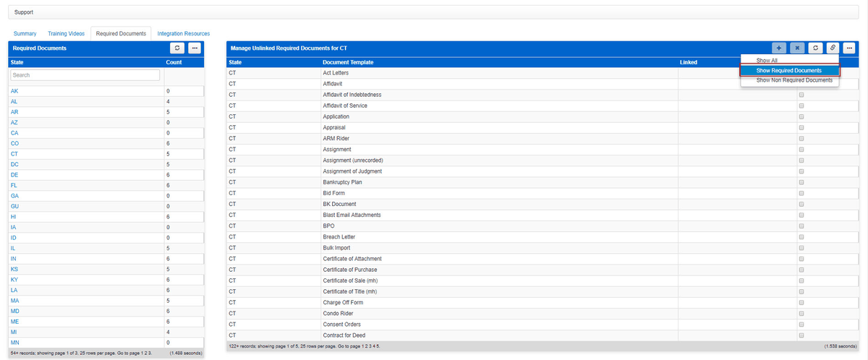The width and height of the screenshot is (868, 360).
Task: Jump to page 4 of Manage Unlinked documents
Action: click(x=373, y=346)
